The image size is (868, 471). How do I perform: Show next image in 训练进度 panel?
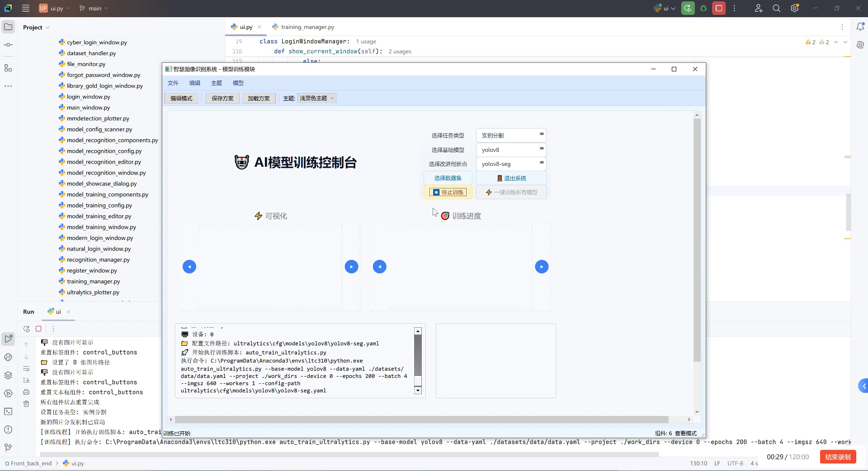click(x=542, y=267)
